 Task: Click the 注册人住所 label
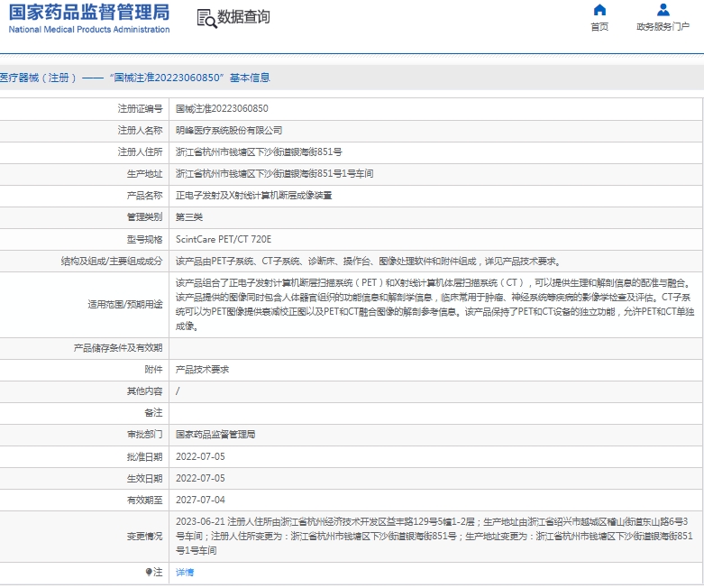pos(140,152)
